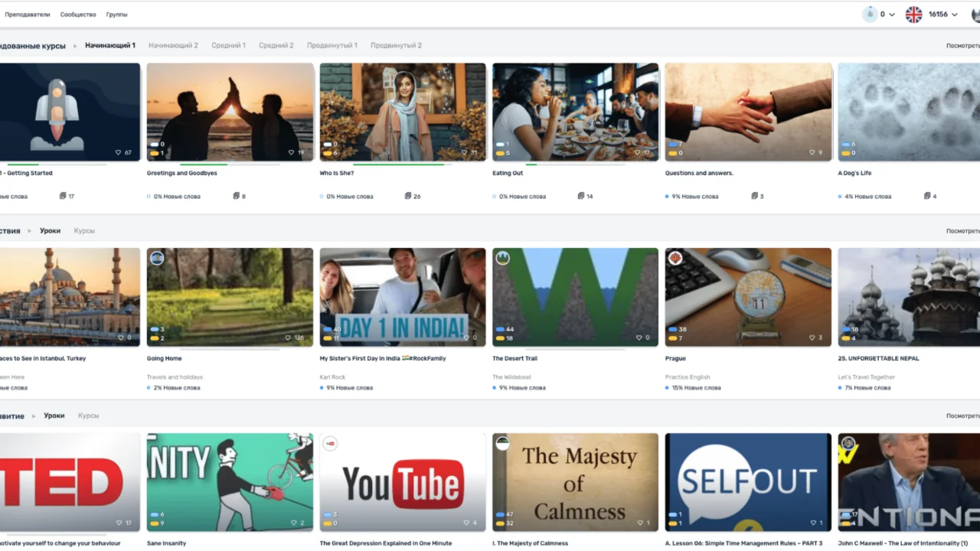Select the Продвинутый 1 level tab
Image resolution: width=980 pixels, height=551 pixels.
[332, 45]
